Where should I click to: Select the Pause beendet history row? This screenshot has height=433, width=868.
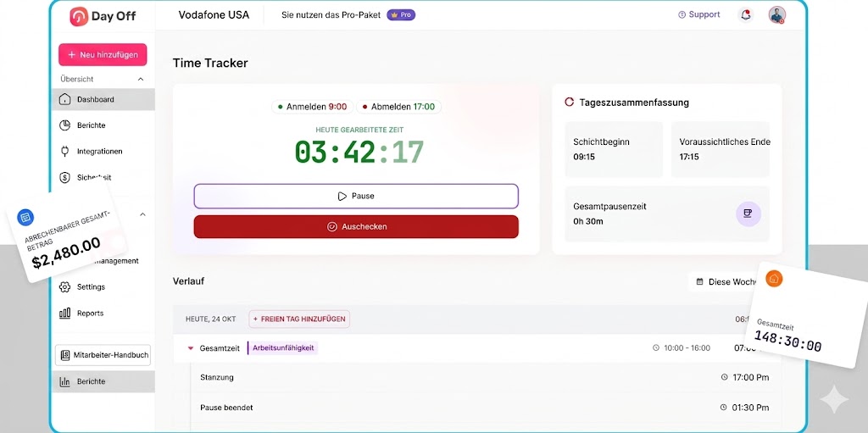pos(484,408)
